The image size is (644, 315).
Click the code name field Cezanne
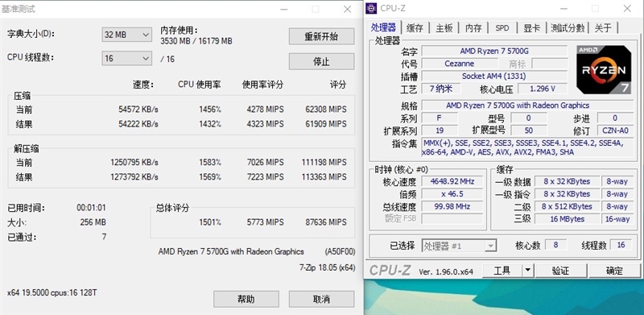tap(459, 64)
